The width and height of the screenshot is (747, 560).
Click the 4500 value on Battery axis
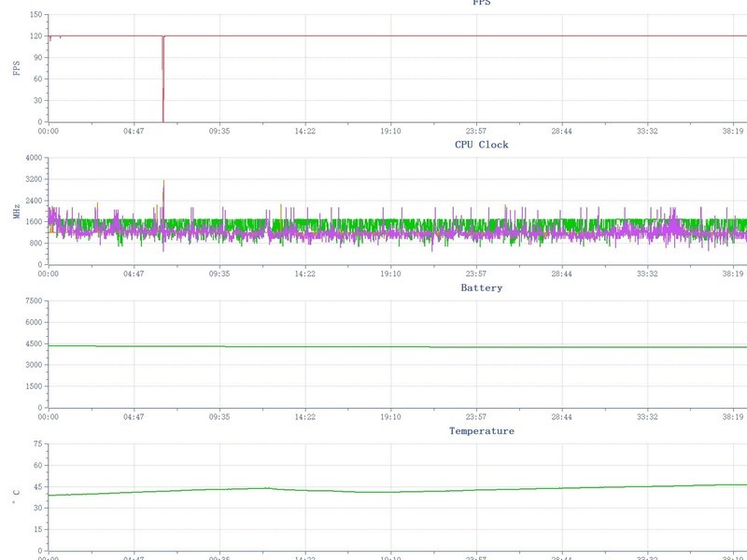tap(34, 343)
